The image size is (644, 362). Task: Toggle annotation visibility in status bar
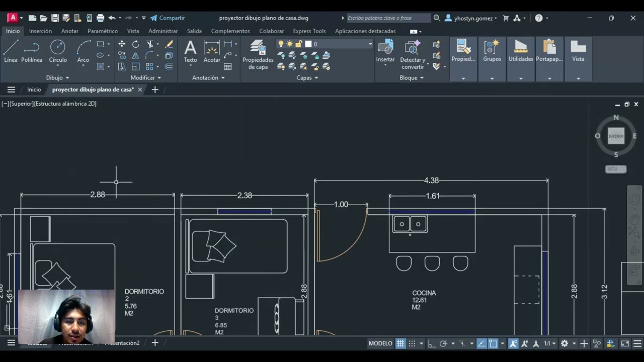tap(513, 343)
